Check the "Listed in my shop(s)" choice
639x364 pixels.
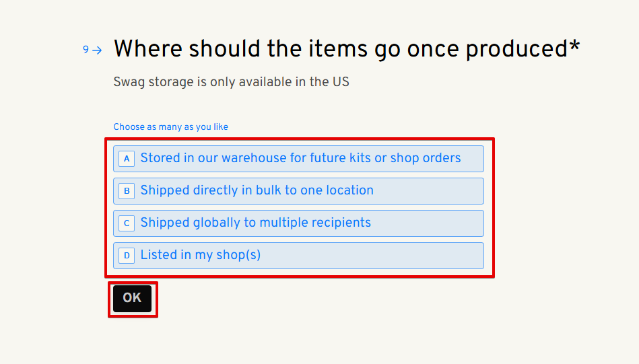(x=200, y=256)
